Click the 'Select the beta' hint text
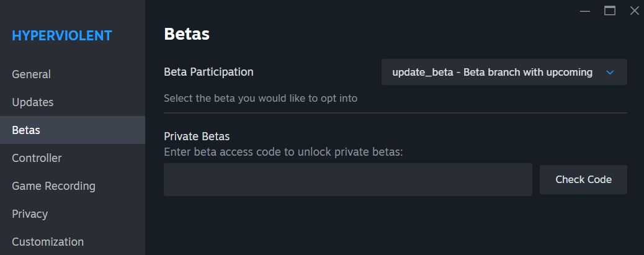The image size is (644, 255). pyautogui.click(x=261, y=98)
